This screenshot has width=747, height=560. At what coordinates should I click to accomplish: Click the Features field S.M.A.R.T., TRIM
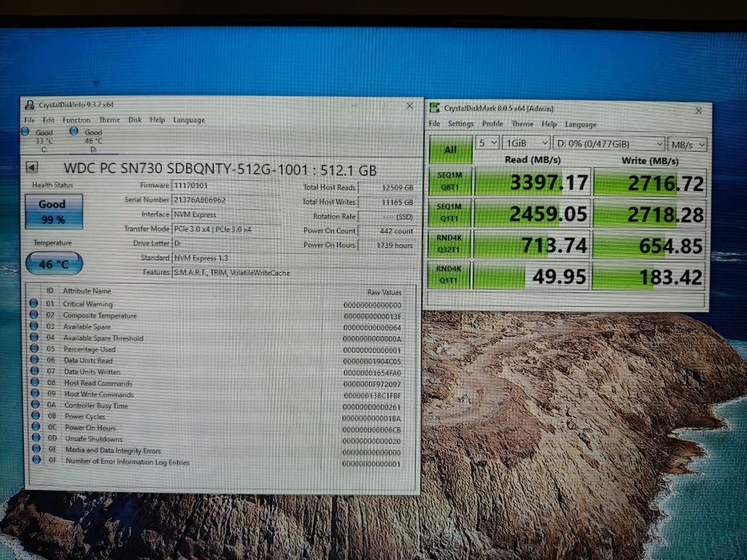tap(294, 272)
